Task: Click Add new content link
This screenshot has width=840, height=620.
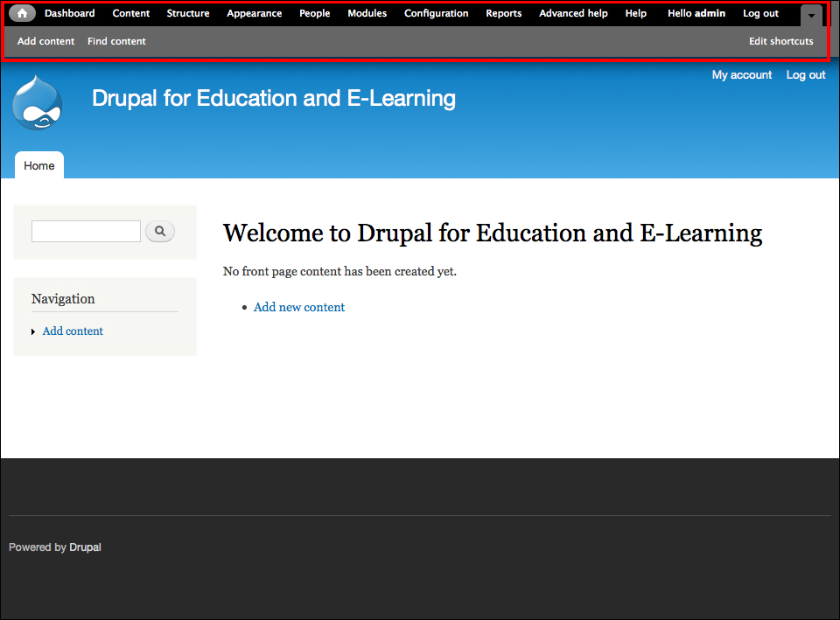Action: point(299,307)
